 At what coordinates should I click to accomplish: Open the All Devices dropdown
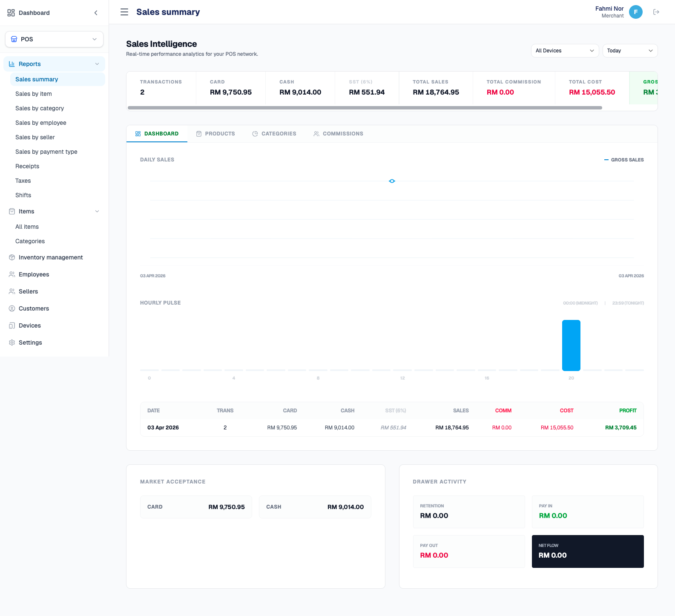(565, 51)
